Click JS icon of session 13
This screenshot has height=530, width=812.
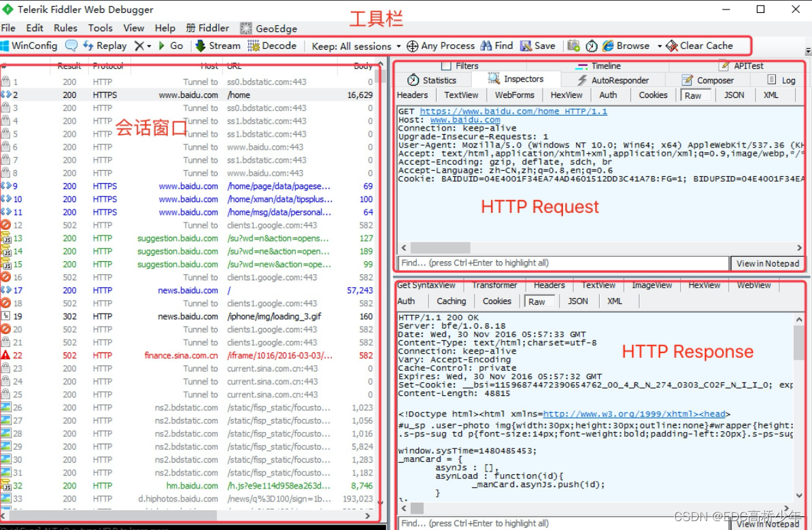[x=5, y=238]
